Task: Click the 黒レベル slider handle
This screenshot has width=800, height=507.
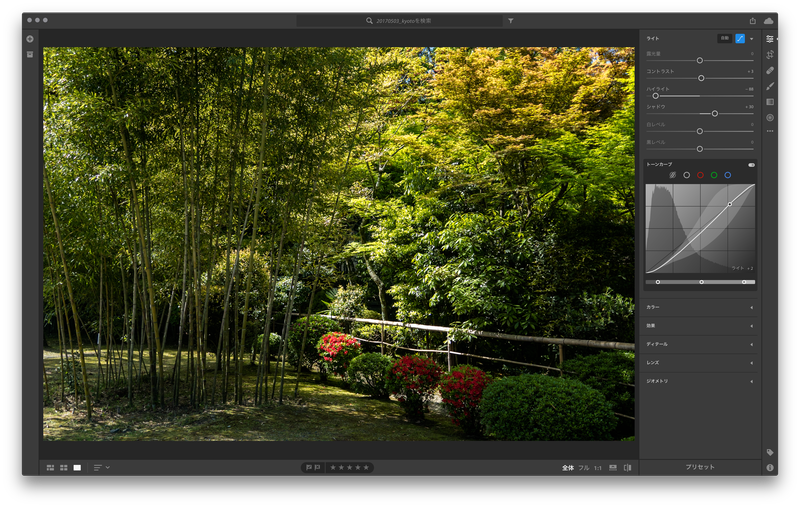Action: (x=700, y=149)
